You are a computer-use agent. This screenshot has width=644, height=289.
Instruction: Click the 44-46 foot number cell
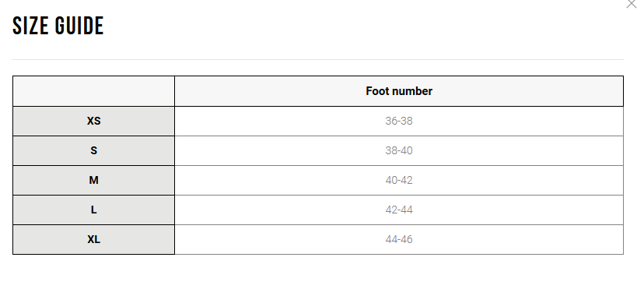pyautogui.click(x=399, y=239)
